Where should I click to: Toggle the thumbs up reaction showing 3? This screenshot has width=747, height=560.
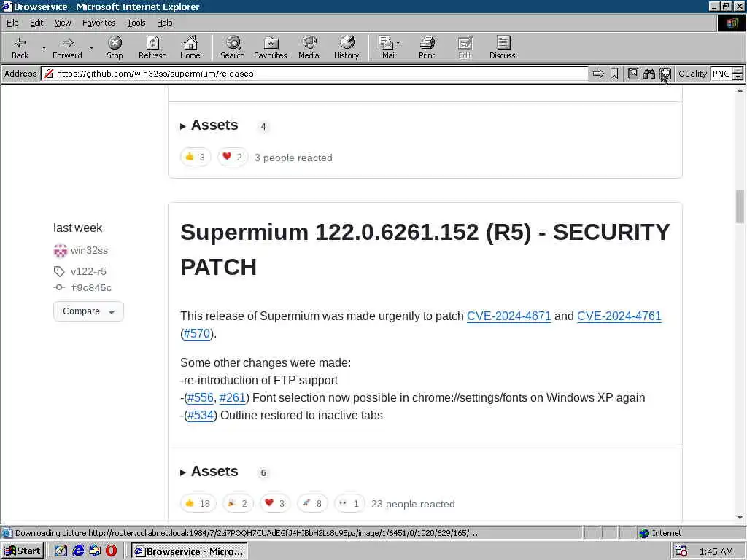point(196,157)
